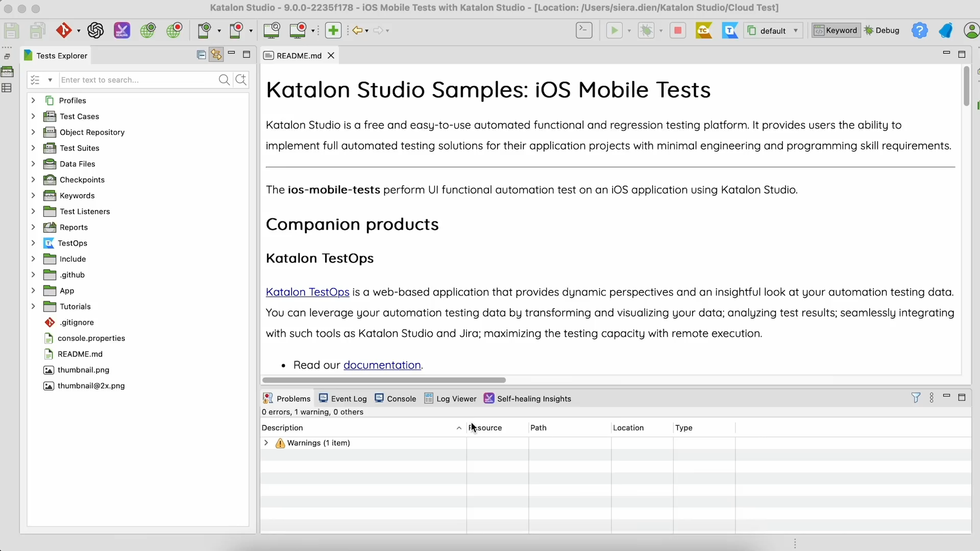Create a new test case with plus icon
The width and height of the screenshot is (980, 551).
point(333,30)
